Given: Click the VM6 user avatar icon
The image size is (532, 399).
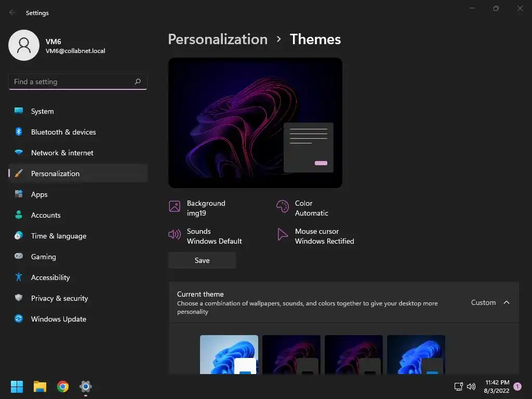Looking at the screenshot, I should pos(24,45).
